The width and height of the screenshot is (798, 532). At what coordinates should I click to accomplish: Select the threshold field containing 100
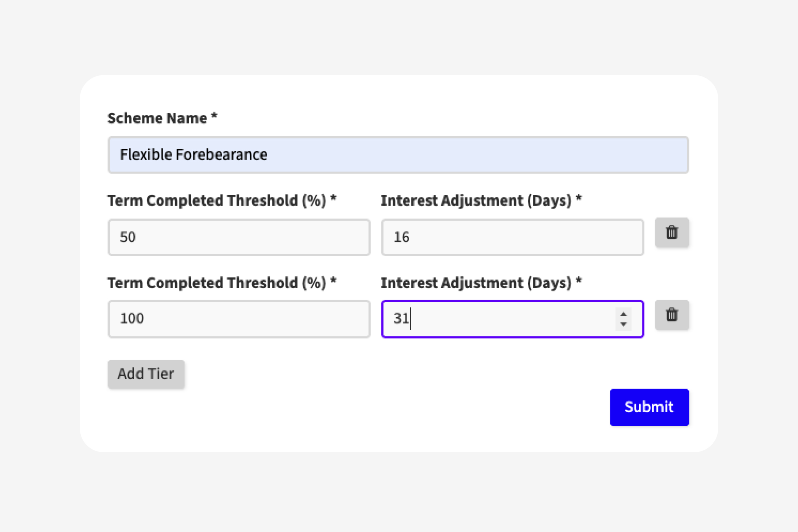click(x=238, y=319)
